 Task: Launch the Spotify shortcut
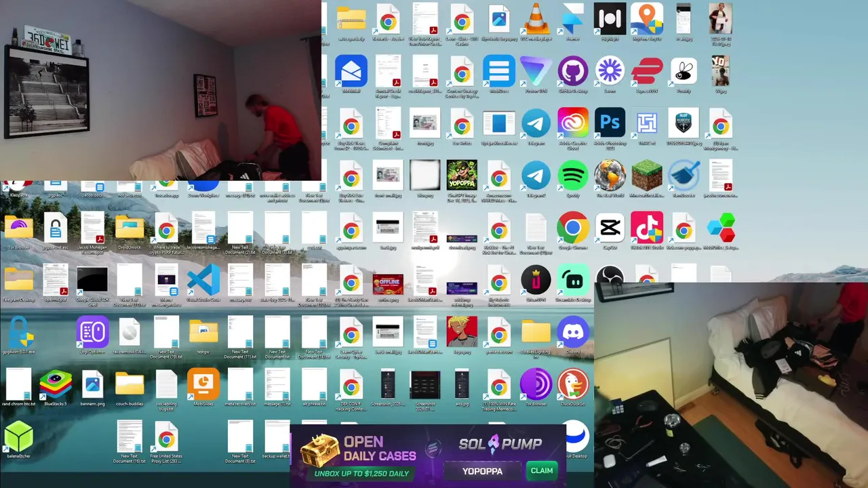coord(572,176)
